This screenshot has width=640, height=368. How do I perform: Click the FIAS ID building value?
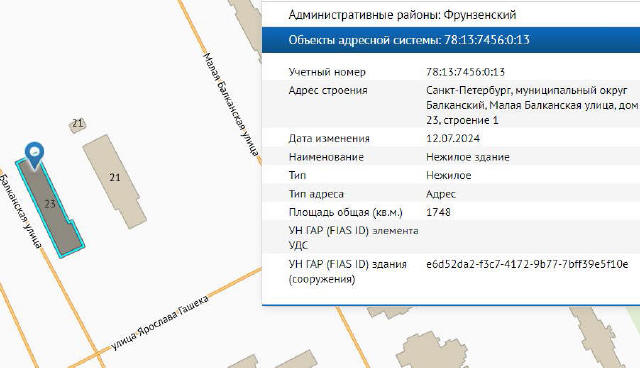527,264
